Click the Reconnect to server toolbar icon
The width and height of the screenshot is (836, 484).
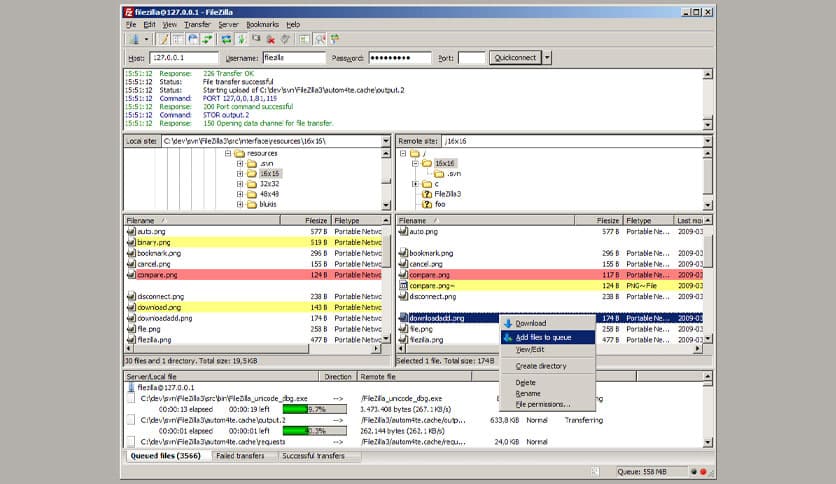coord(285,39)
